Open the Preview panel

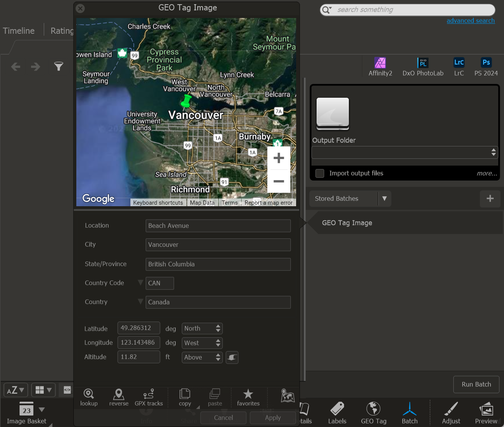486,413
